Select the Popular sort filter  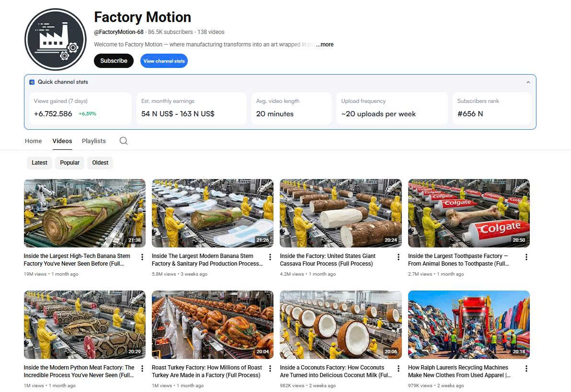click(69, 163)
